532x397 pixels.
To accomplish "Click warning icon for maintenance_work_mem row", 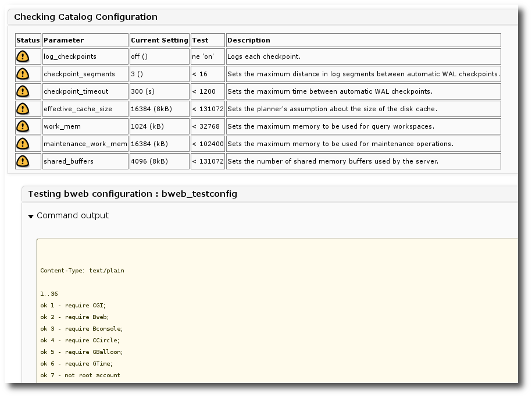I will tap(23, 144).
